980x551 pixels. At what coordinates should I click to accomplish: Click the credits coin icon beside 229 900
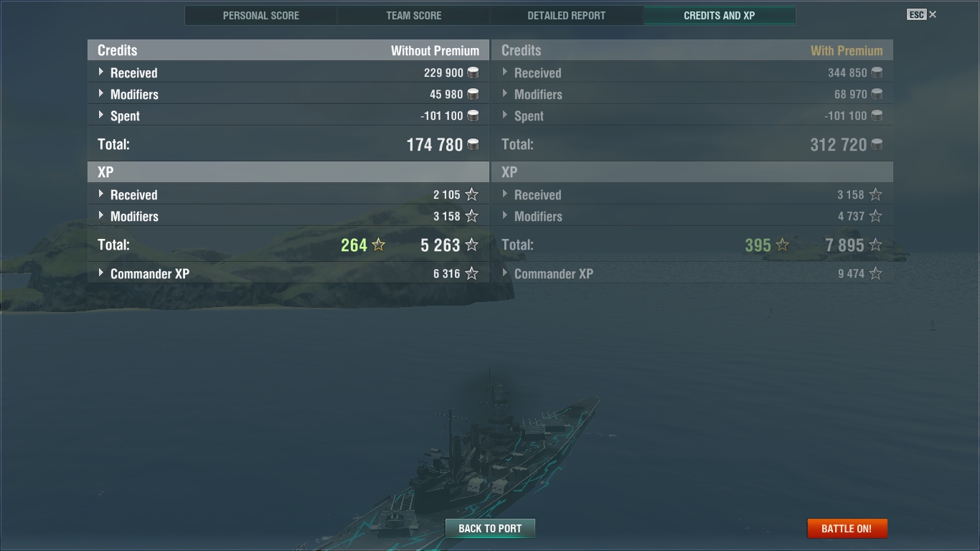pyautogui.click(x=473, y=72)
